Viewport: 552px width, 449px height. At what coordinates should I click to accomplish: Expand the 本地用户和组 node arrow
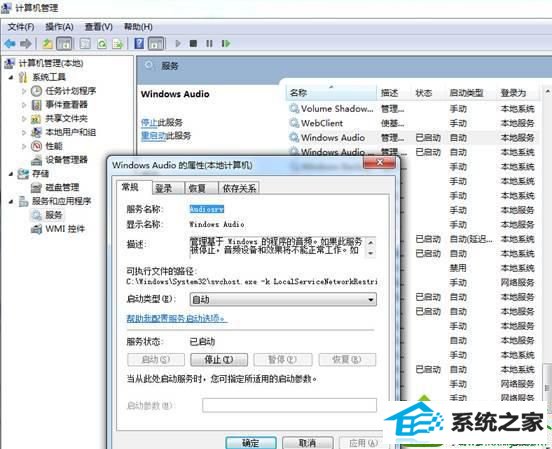24,132
